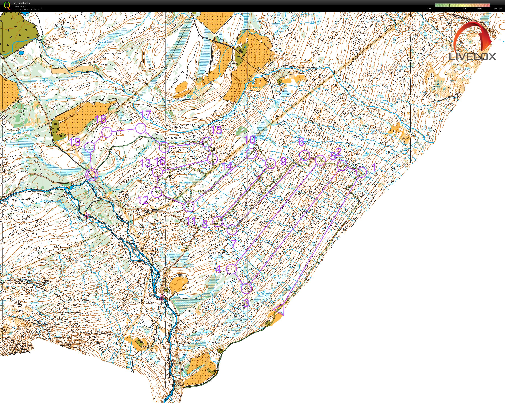Viewport: 505px width, 420px height.
Task: Click the purple '16' control number label
Action: pyautogui.click(x=160, y=161)
